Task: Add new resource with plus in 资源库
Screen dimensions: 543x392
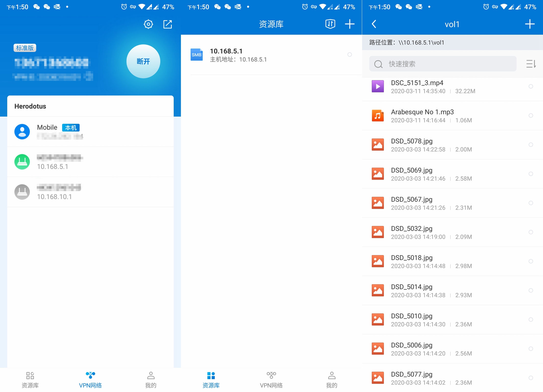Action: click(350, 24)
